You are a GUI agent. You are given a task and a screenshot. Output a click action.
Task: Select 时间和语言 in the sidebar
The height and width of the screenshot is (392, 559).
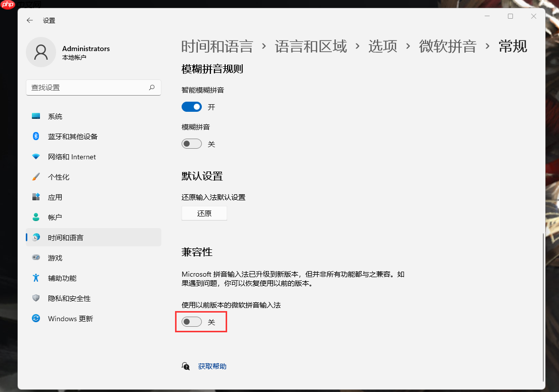point(66,237)
